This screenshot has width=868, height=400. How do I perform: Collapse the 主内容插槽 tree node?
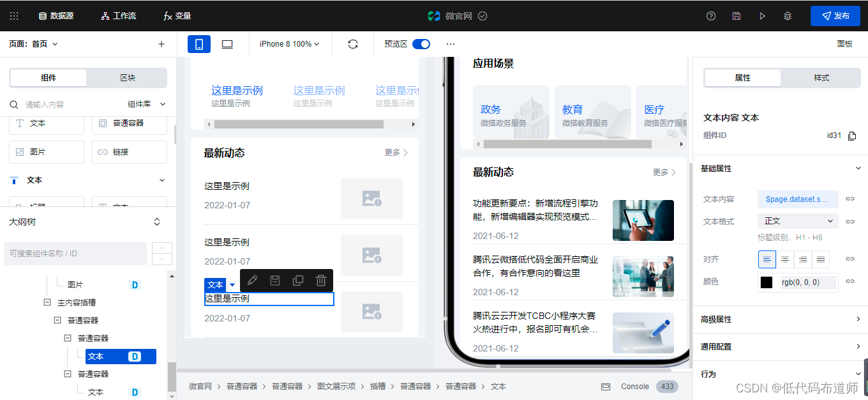coord(47,302)
